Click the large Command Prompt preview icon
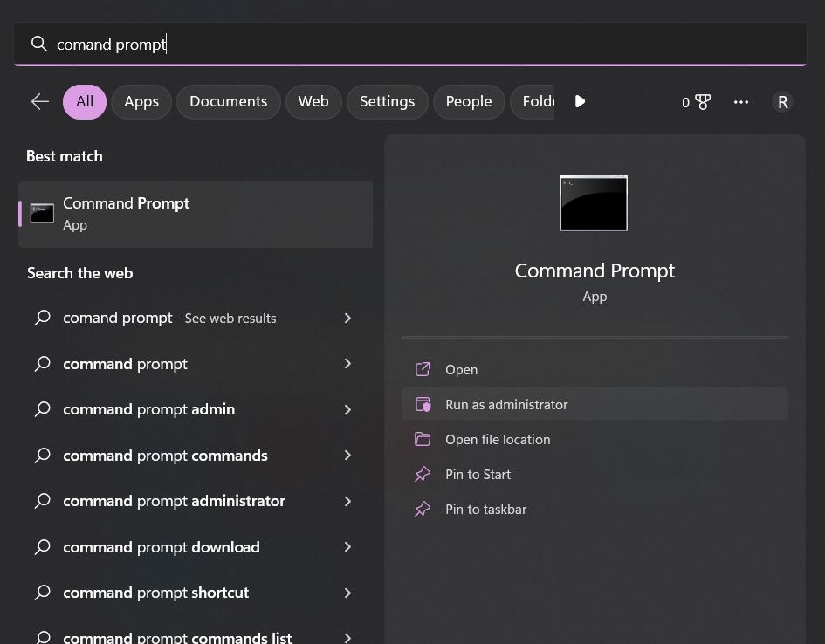 click(594, 203)
